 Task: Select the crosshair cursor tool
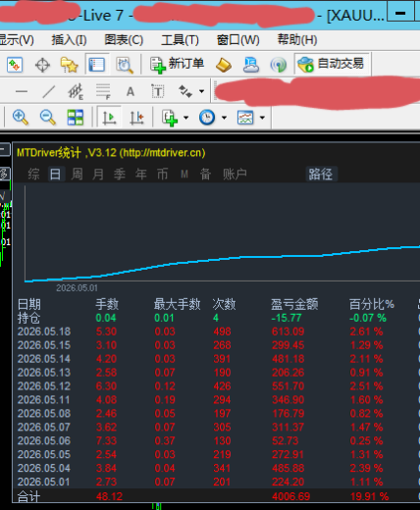tap(42, 65)
